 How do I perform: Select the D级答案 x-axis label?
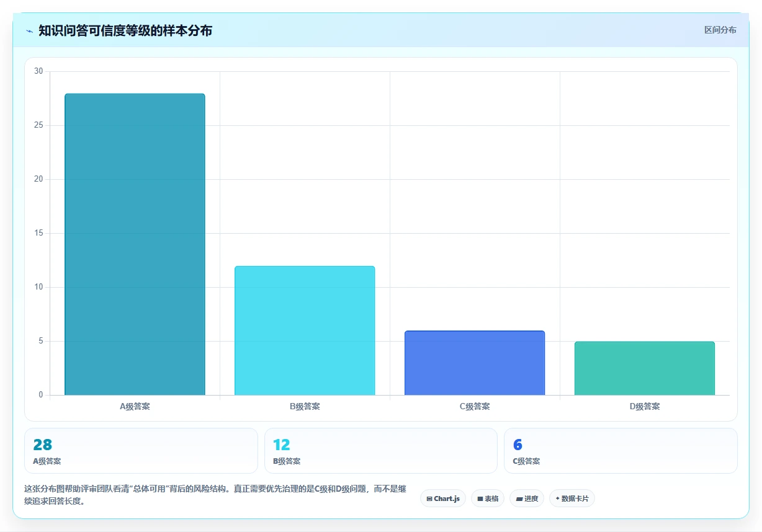[x=645, y=407]
